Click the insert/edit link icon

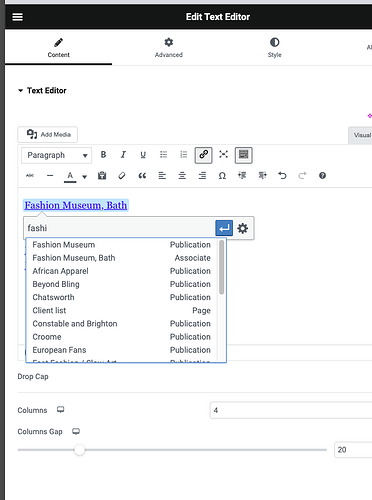pos(203,155)
